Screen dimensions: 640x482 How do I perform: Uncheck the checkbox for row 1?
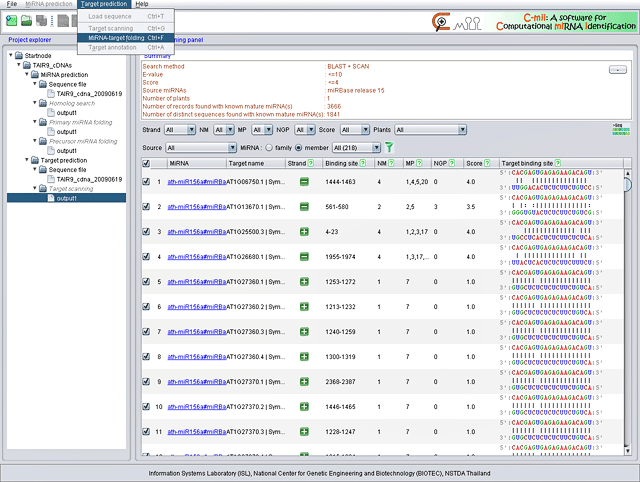146,182
